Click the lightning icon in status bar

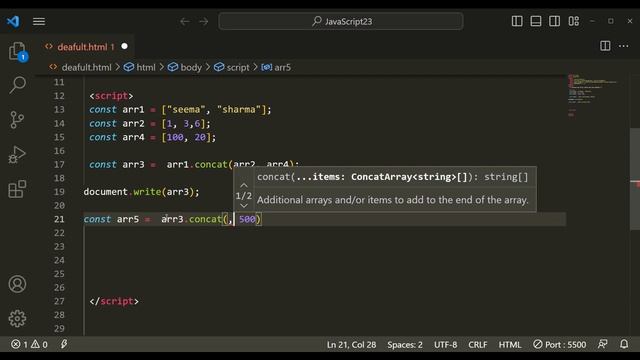point(64,344)
